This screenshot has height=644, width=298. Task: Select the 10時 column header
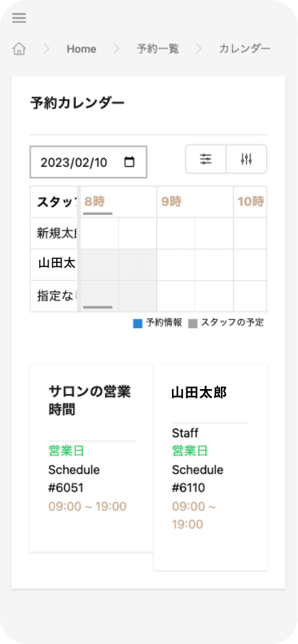[250, 201]
